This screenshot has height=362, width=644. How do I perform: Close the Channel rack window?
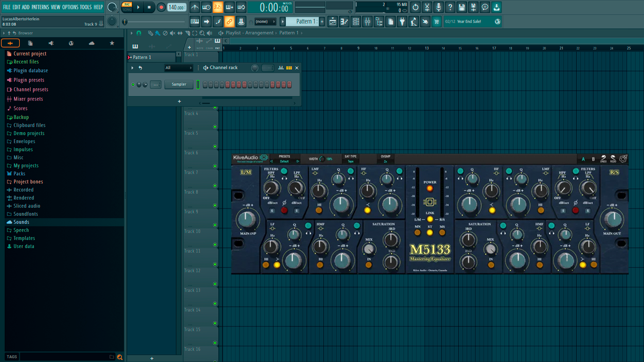coord(297,68)
